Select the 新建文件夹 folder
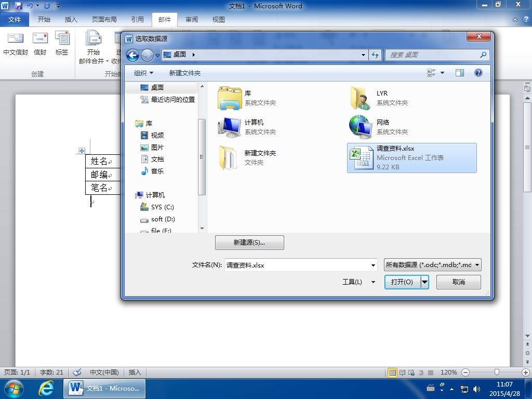Viewport: 532px width, 399px height. [x=248, y=158]
